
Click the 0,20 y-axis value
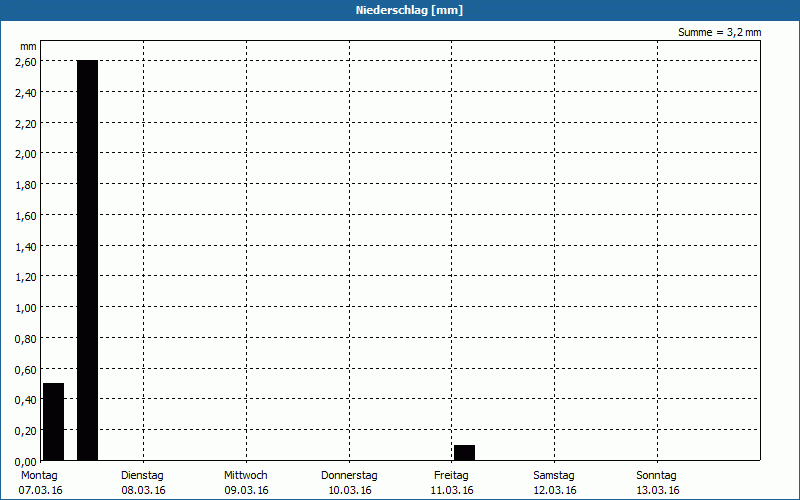[26, 431]
